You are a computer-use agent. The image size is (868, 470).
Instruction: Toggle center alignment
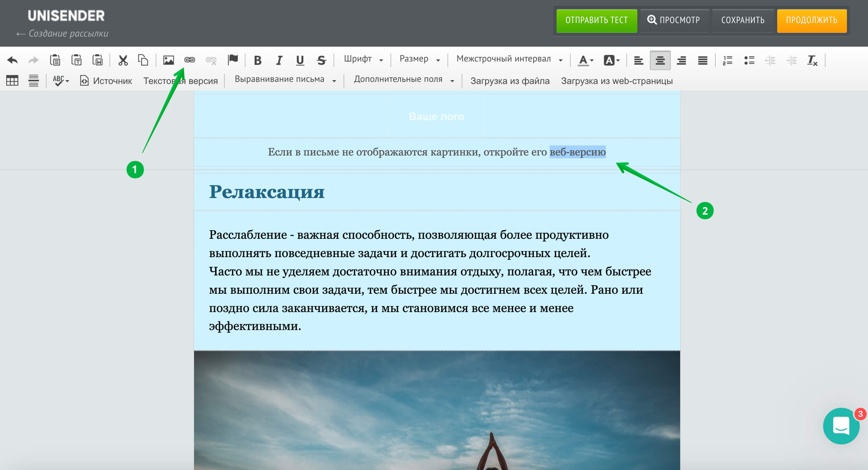click(x=660, y=60)
